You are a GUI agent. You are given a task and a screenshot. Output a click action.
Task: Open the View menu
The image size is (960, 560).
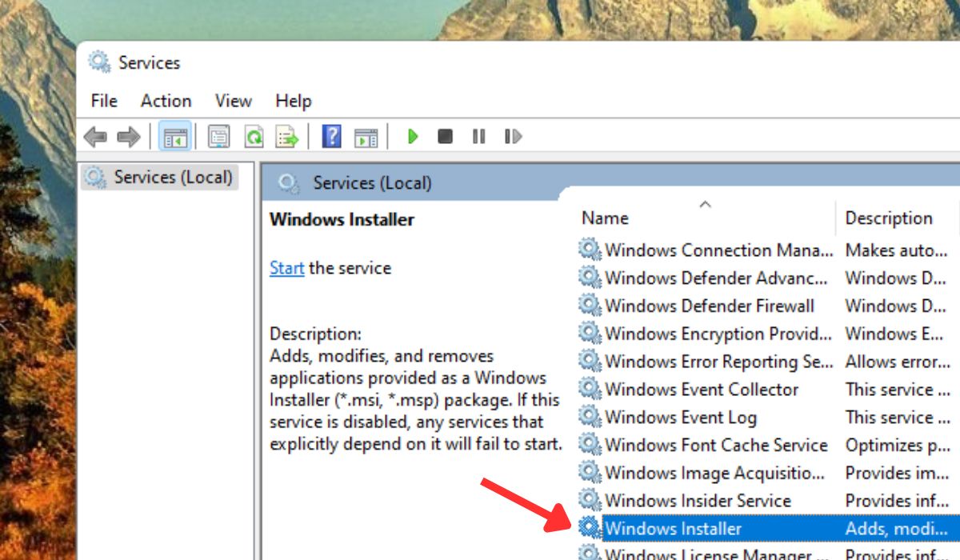click(x=233, y=101)
